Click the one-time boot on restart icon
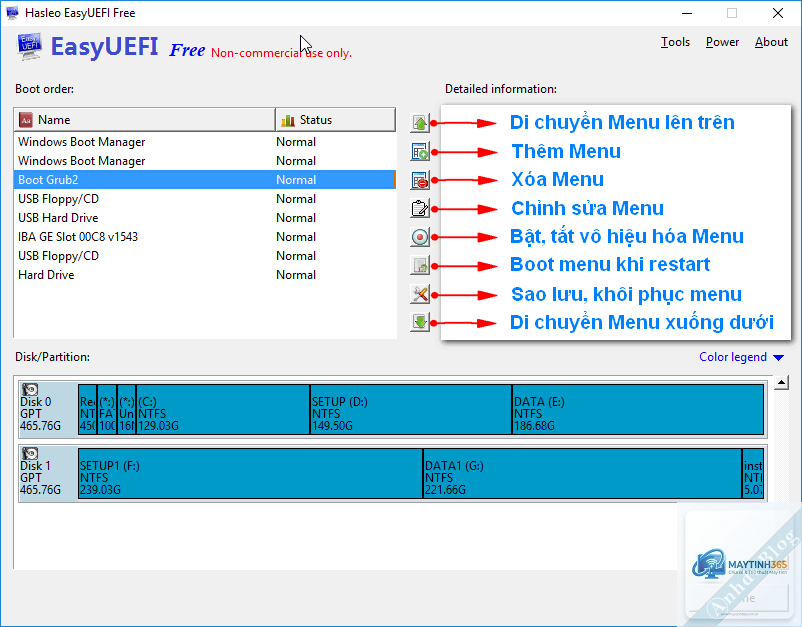This screenshot has width=802, height=627. point(419,266)
